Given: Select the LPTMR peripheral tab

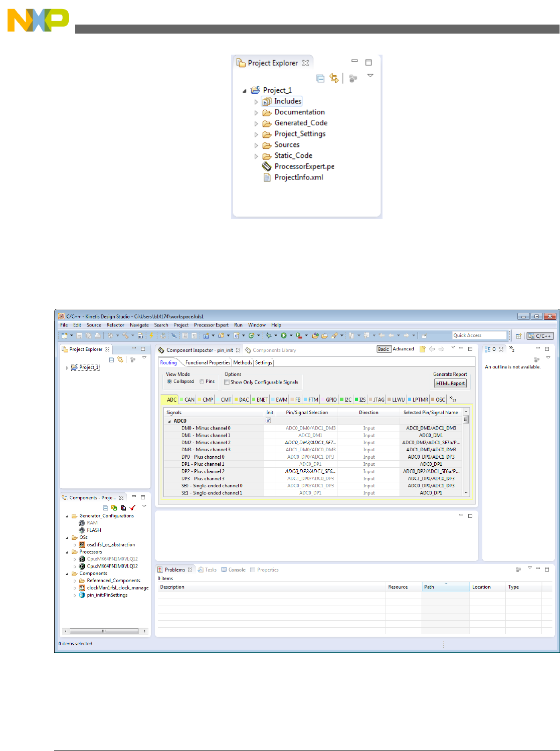Looking at the screenshot, I should coord(418,400).
